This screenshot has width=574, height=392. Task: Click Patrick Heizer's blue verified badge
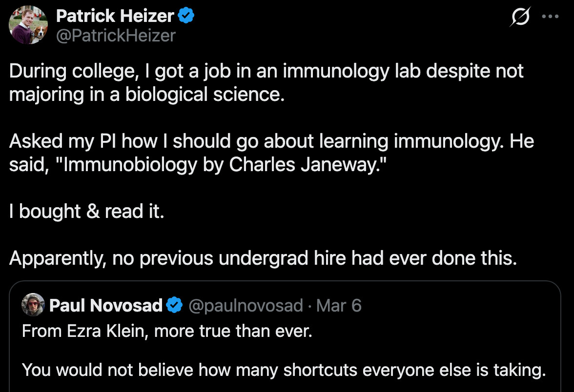pyautogui.click(x=187, y=15)
